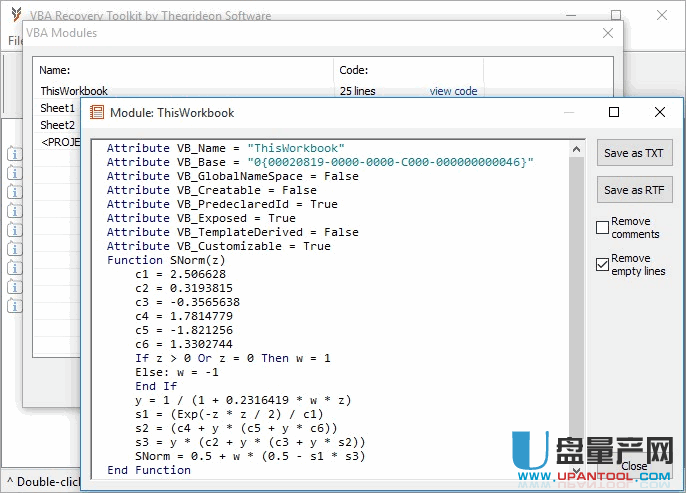Save the module code as TXT
Screen dimensions: 686x493
(x=633, y=153)
